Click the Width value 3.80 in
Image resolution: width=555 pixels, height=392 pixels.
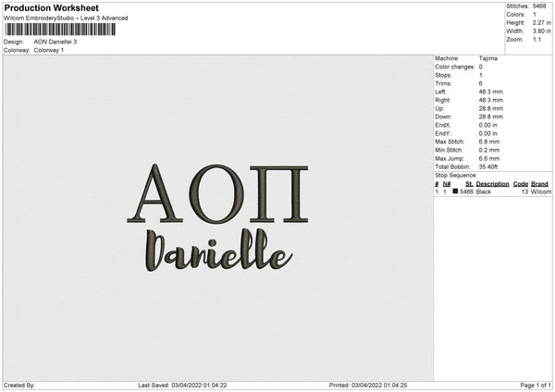click(541, 31)
